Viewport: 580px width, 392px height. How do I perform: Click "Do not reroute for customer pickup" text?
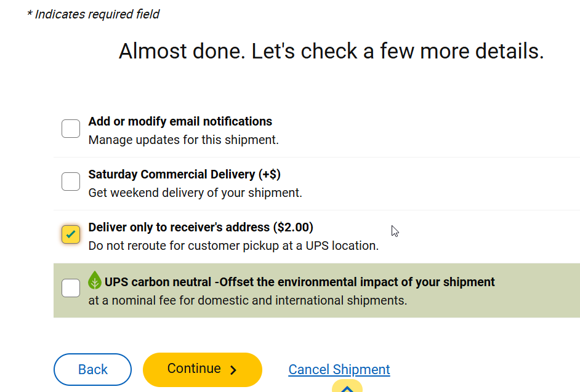pos(233,246)
